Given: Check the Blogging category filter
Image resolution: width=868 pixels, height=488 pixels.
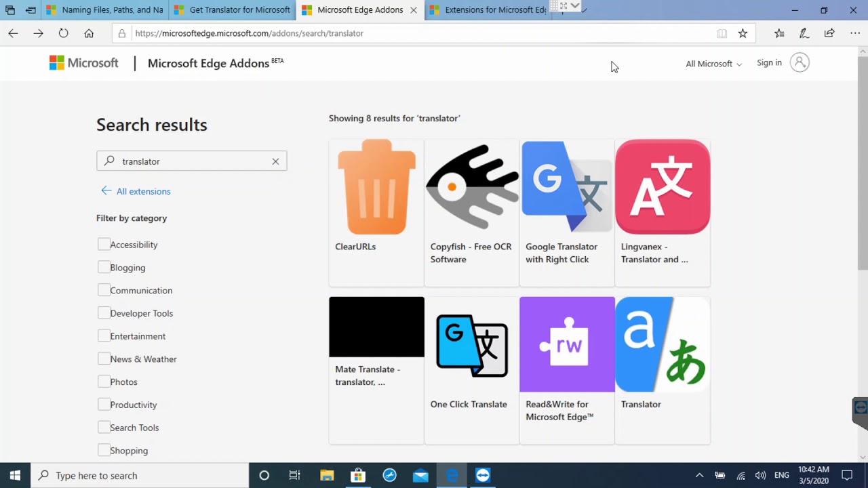Looking at the screenshot, I should pos(104,267).
